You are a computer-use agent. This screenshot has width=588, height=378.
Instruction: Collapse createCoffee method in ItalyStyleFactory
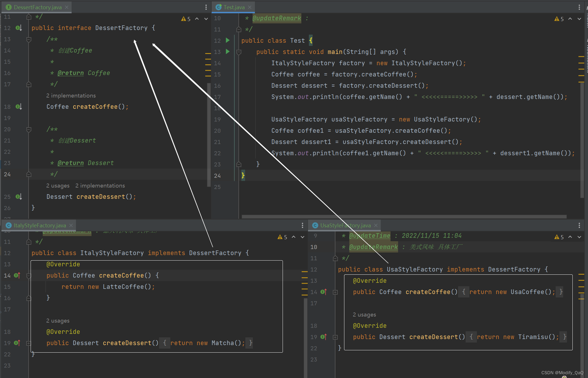29,276
